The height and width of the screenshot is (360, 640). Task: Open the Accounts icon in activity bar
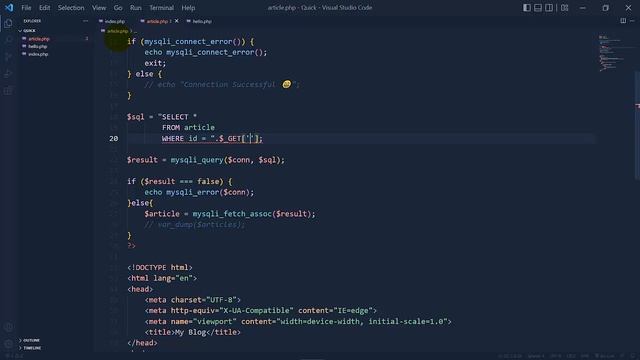tap(8, 327)
